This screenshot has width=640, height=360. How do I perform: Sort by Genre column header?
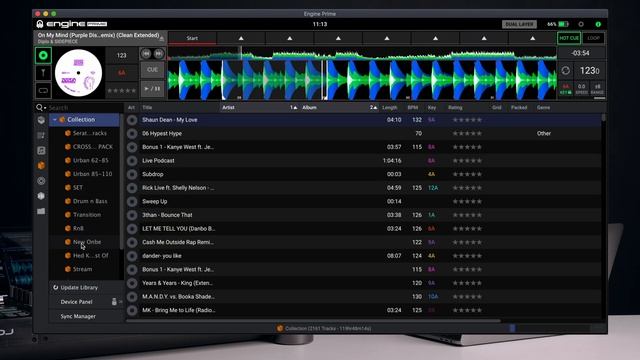[x=543, y=107]
